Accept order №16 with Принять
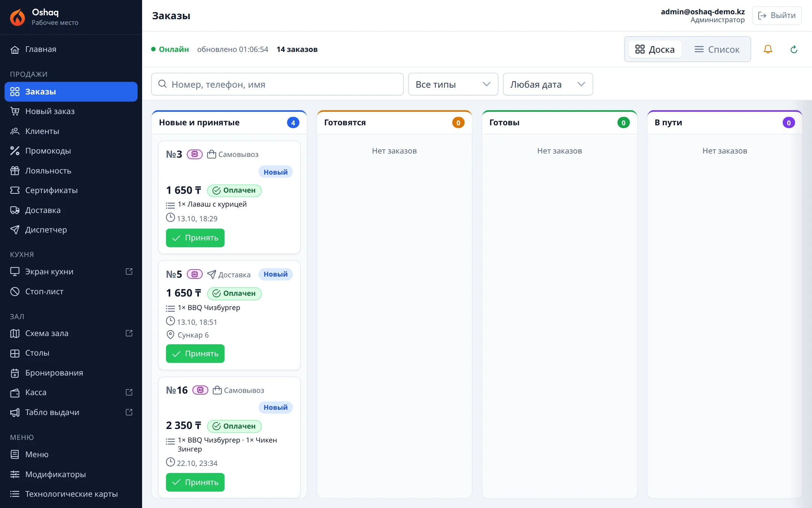Viewport: 812px width, 508px height. coord(195,482)
